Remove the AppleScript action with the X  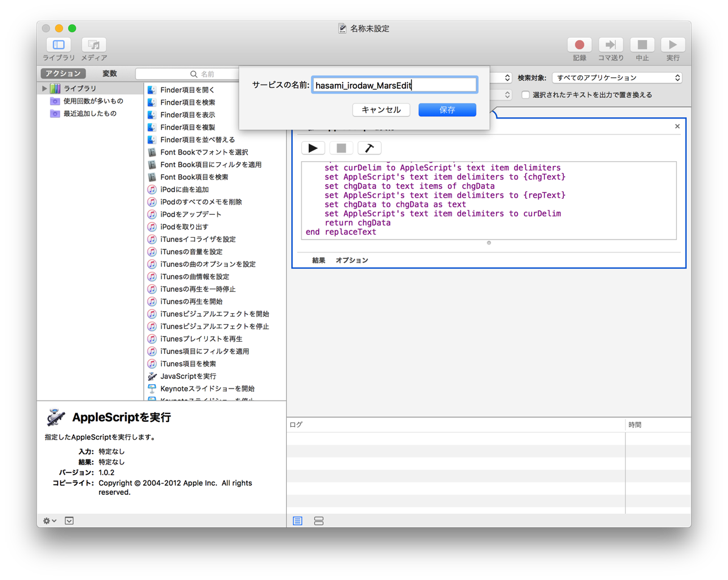678,126
